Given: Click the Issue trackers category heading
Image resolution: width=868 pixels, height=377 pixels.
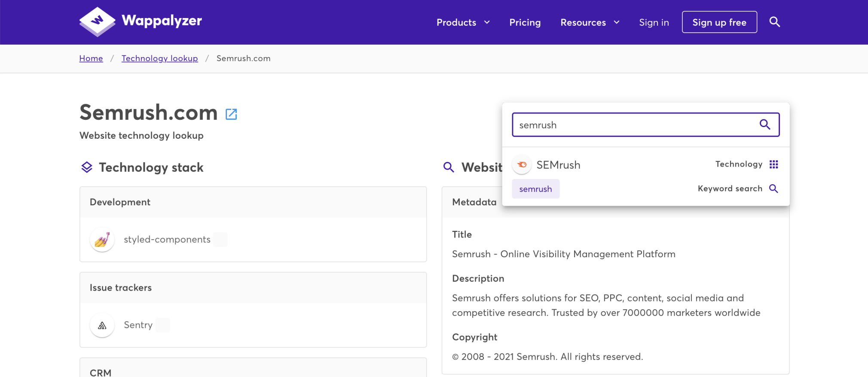Looking at the screenshot, I should pos(121,288).
